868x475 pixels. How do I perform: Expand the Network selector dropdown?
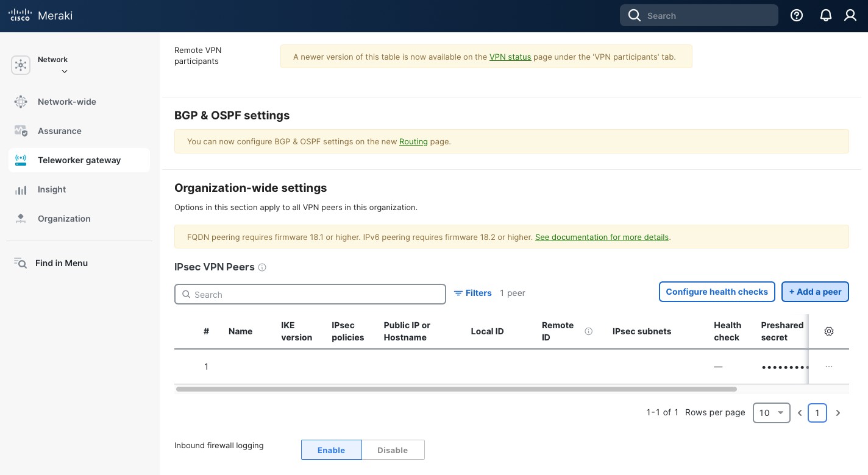click(64, 71)
